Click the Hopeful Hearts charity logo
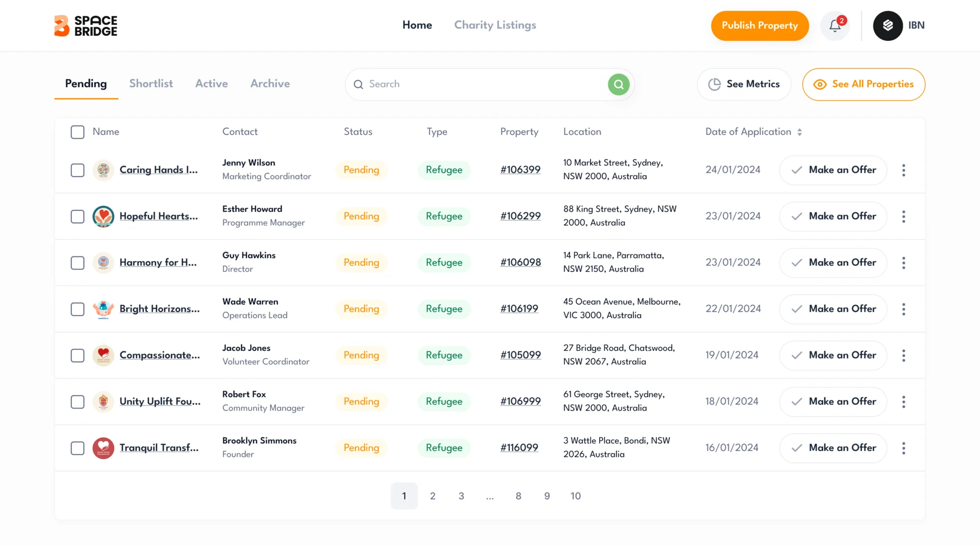Screen dimensions: 980x545 pyautogui.click(x=103, y=217)
